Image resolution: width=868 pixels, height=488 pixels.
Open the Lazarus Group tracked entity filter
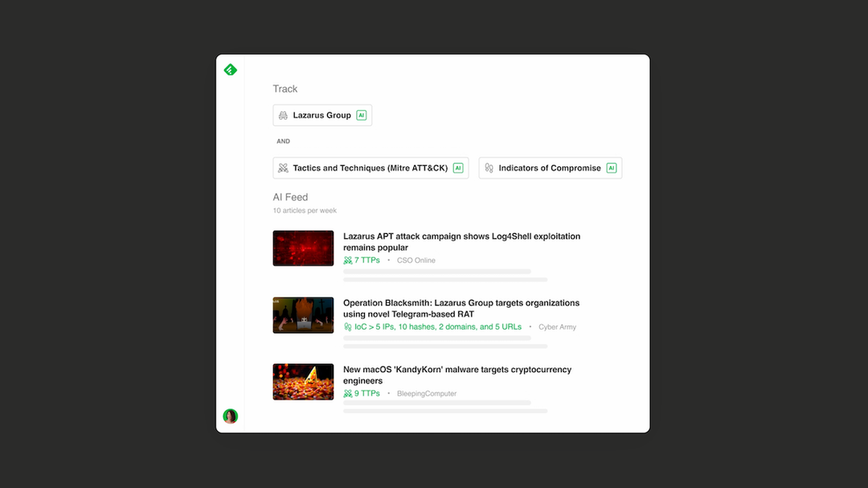point(321,115)
